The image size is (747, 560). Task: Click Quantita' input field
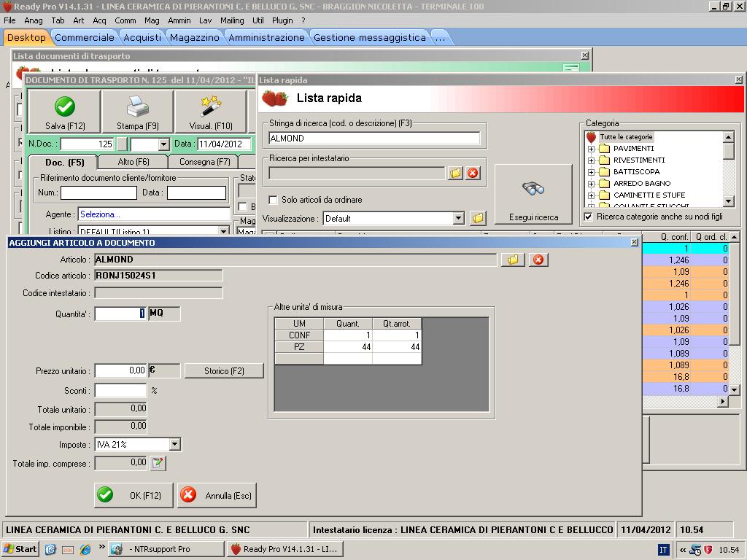[120, 314]
